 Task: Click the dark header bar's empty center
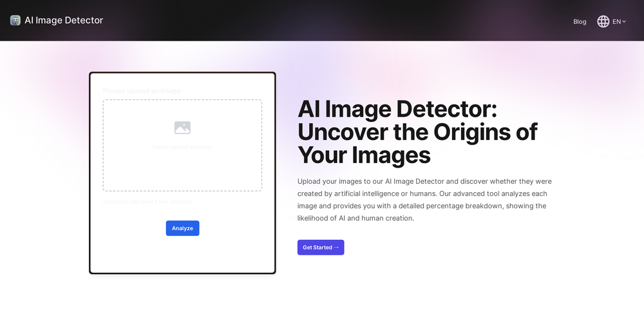pyautogui.click(x=322, y=21)
